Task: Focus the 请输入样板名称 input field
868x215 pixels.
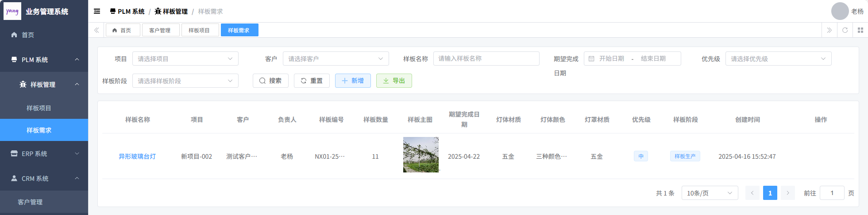Action: click(486, 59)
